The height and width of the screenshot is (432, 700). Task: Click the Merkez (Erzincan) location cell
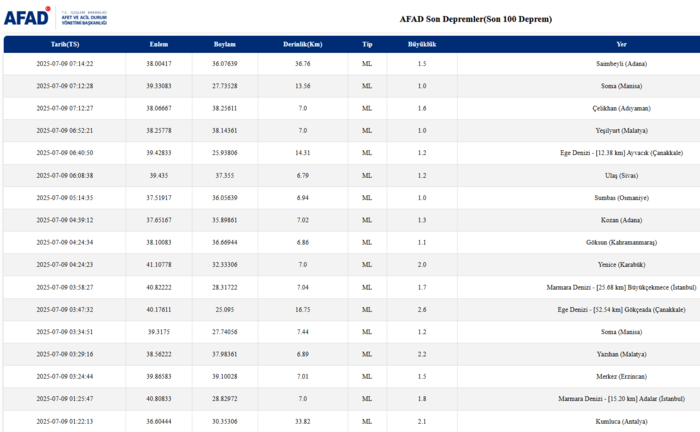(x=621, y=376)
